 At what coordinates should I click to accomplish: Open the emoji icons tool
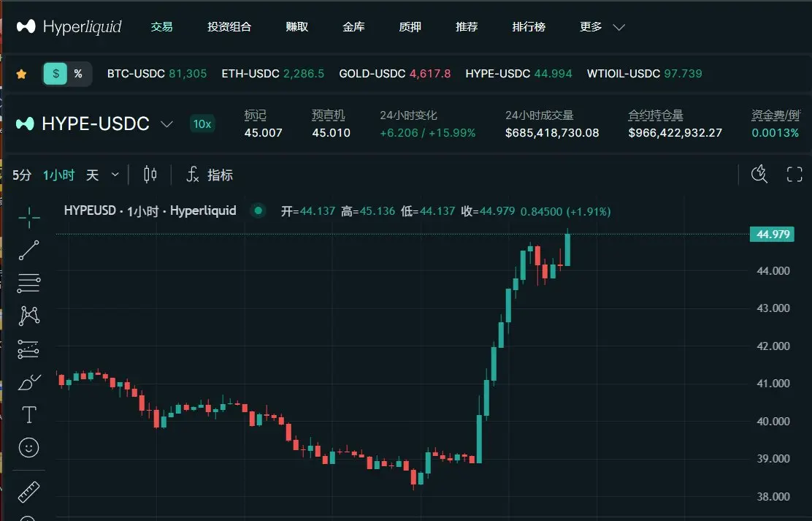[29, 447]
